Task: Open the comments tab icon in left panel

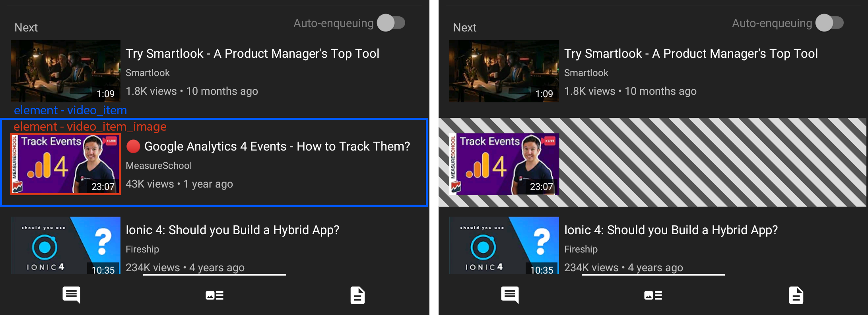Action: (x=72, y=295)
